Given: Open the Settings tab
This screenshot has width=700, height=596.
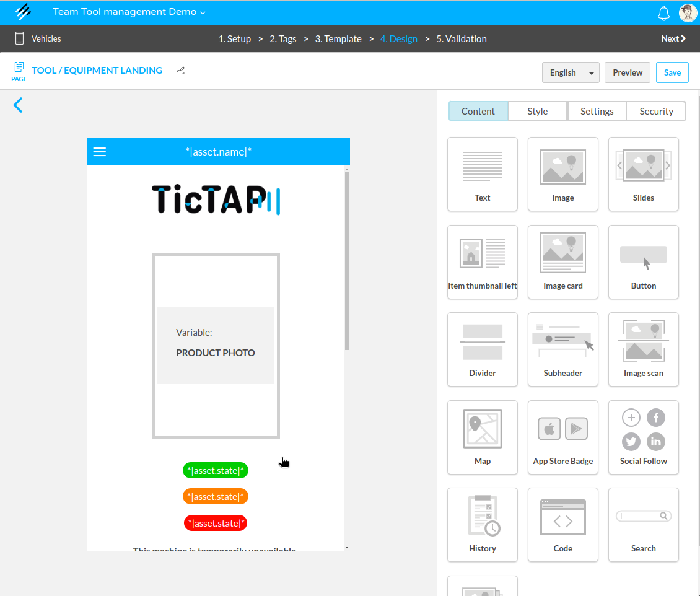Looking at the screenshot, I should tap(597, 111).
